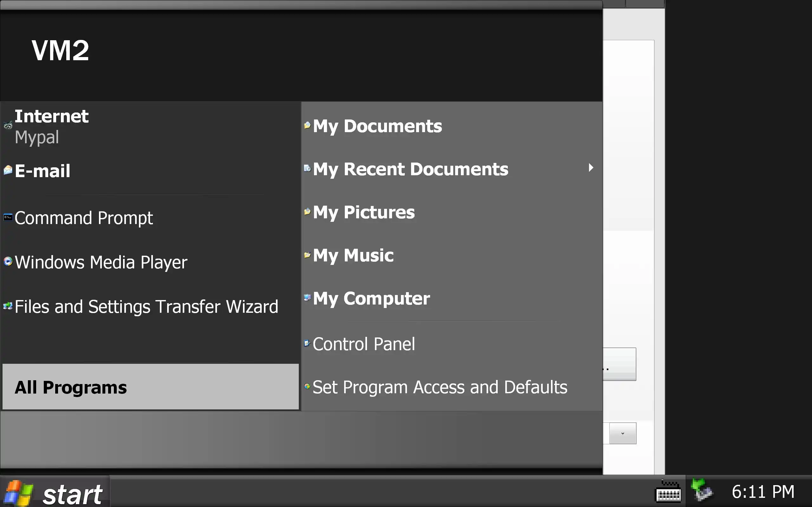Click the Windows Media Player icon
This screenshot has height=507, width=812.
pos(8,261)
